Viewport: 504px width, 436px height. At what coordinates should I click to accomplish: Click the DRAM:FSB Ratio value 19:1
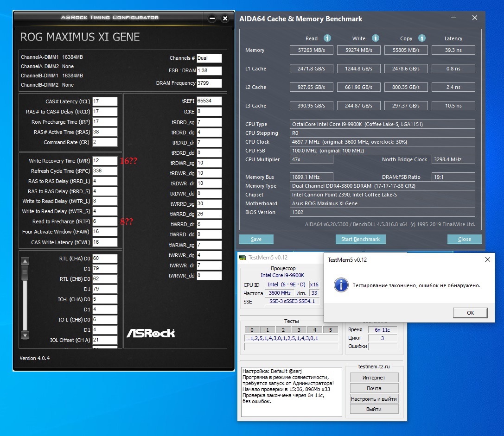point(453,177)
